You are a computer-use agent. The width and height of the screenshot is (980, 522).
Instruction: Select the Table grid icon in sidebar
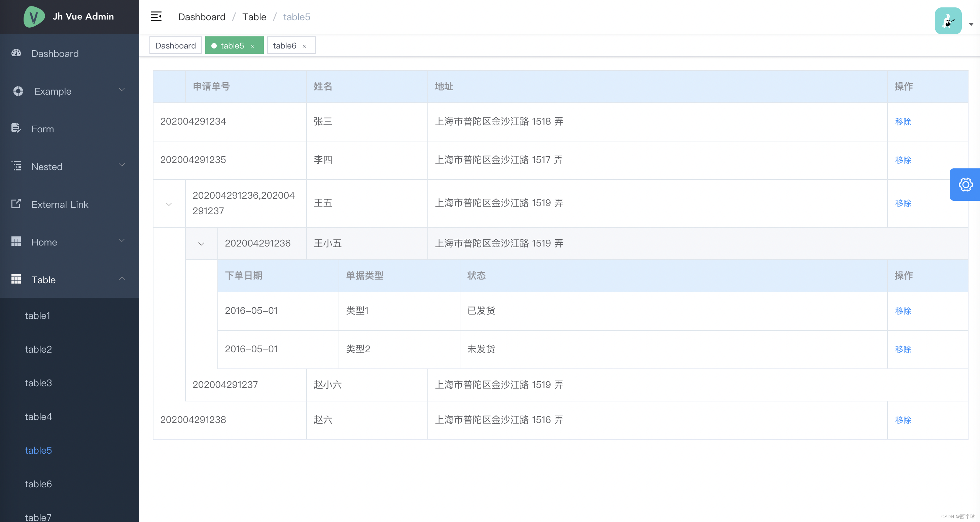click(x=16, y=279)
